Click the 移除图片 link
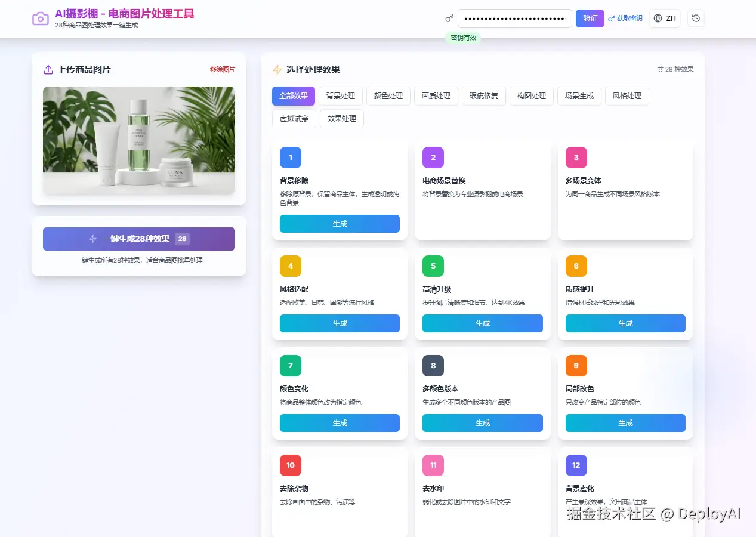 (223, 70)
